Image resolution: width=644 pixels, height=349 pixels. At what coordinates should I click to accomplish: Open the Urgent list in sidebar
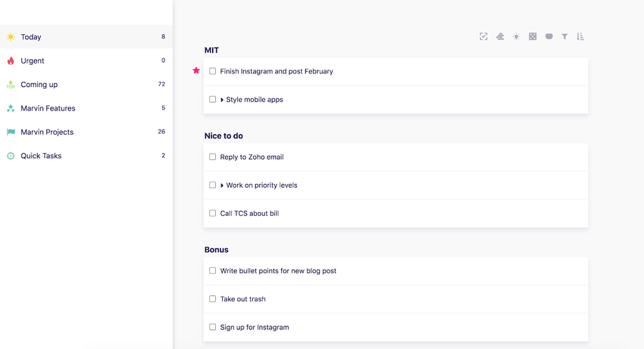[x=33, y=61]
